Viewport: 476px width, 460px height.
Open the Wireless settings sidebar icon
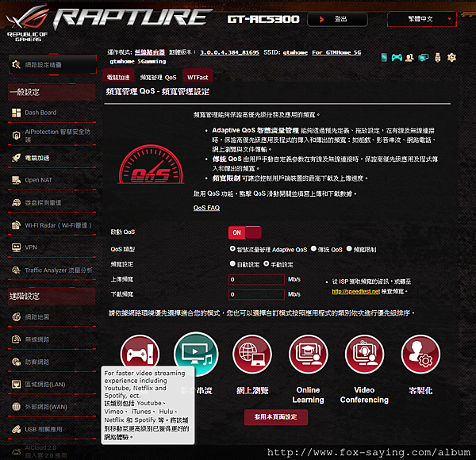pyautogui.click(x=16, y=339)
